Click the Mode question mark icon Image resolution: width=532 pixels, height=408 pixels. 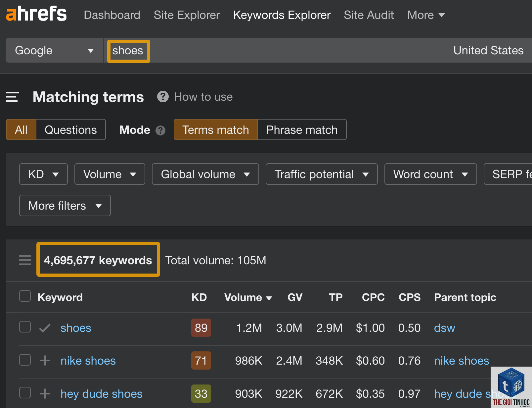point(160,130)
